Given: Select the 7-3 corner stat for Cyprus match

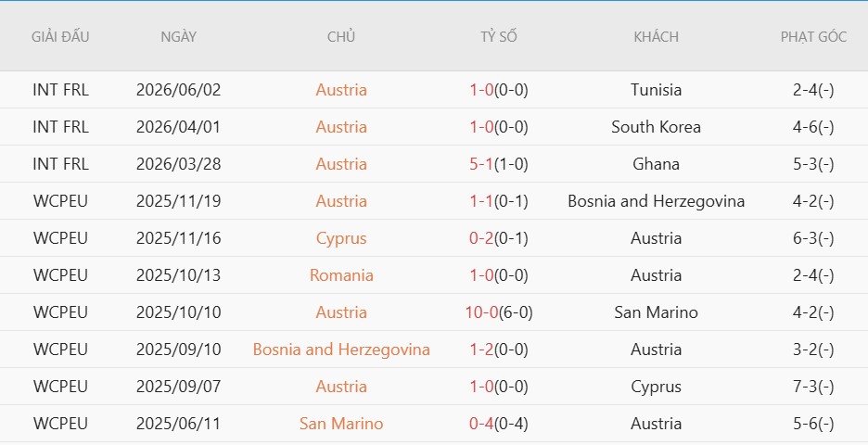Looking at the screenshot, I should coord(813,387).
